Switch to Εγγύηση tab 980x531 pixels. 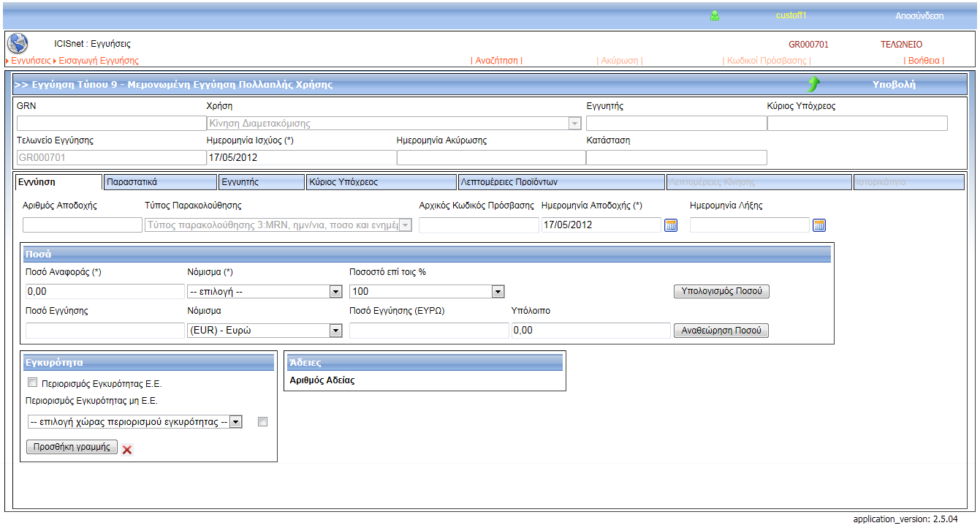click(x=58, y=181)
